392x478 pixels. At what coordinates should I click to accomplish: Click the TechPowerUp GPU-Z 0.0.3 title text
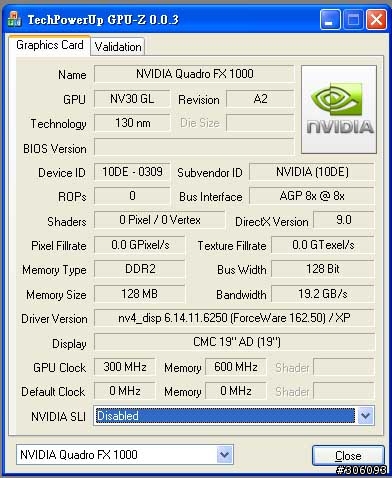(103, 20)
